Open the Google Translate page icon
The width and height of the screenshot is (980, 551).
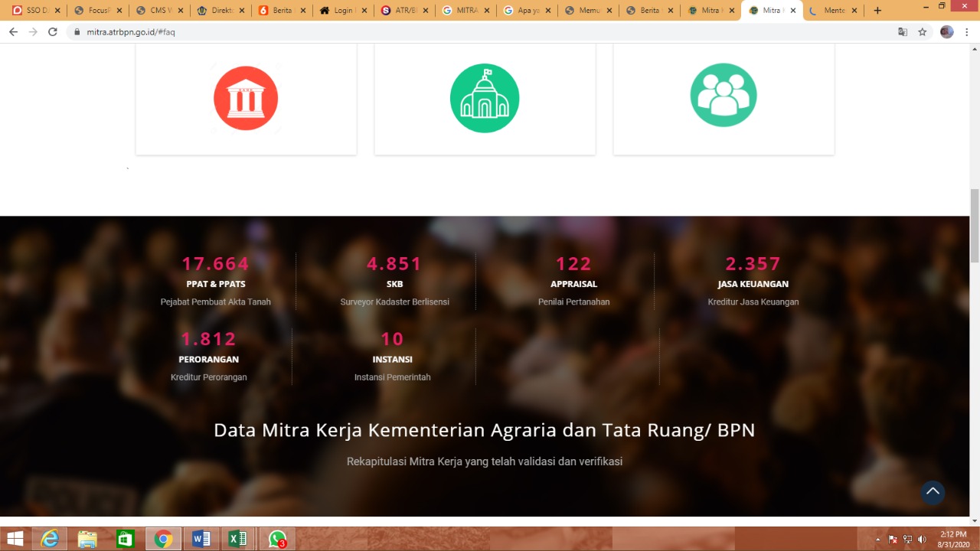[x=903, y=32]
